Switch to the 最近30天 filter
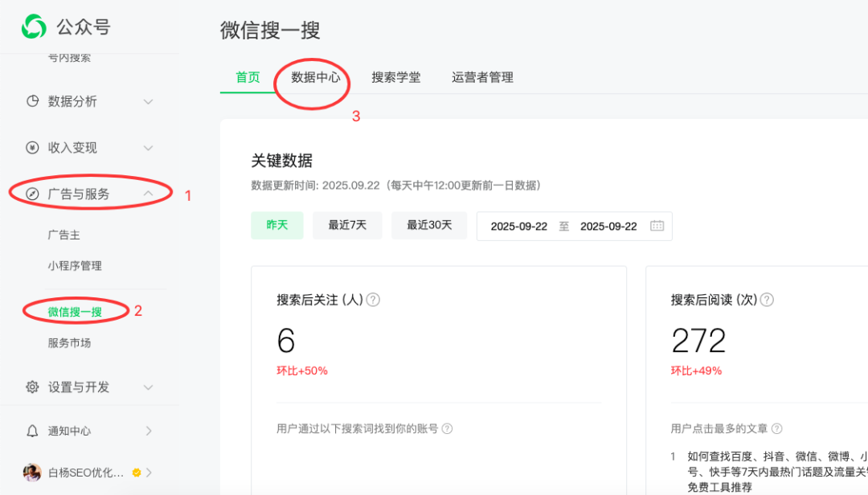The image size is (868, 495). (429, 225)
